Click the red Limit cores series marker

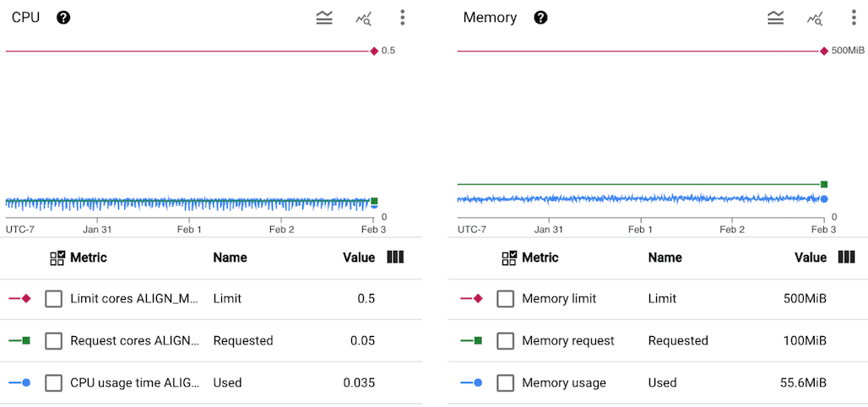pyautogui.click(x=20, y=299)
